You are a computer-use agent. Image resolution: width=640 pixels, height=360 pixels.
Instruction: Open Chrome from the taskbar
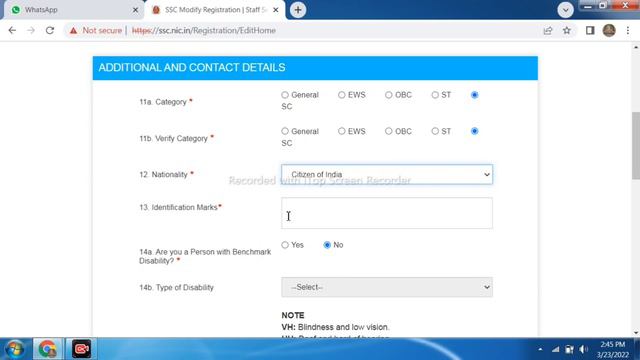pyautogui.click(x=48, y=349)
